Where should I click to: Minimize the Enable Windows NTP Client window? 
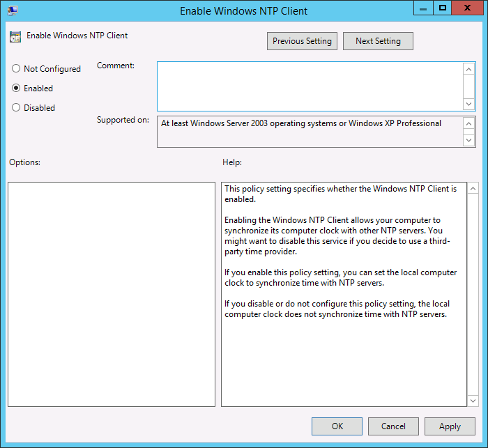point(423,8)
